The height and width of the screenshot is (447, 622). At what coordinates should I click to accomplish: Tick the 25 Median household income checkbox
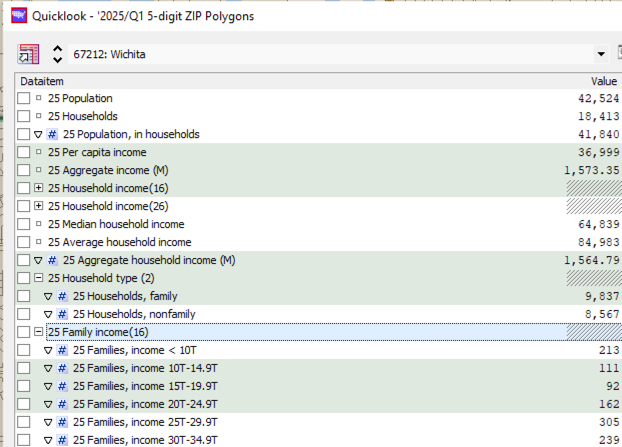tap(24, 224)
